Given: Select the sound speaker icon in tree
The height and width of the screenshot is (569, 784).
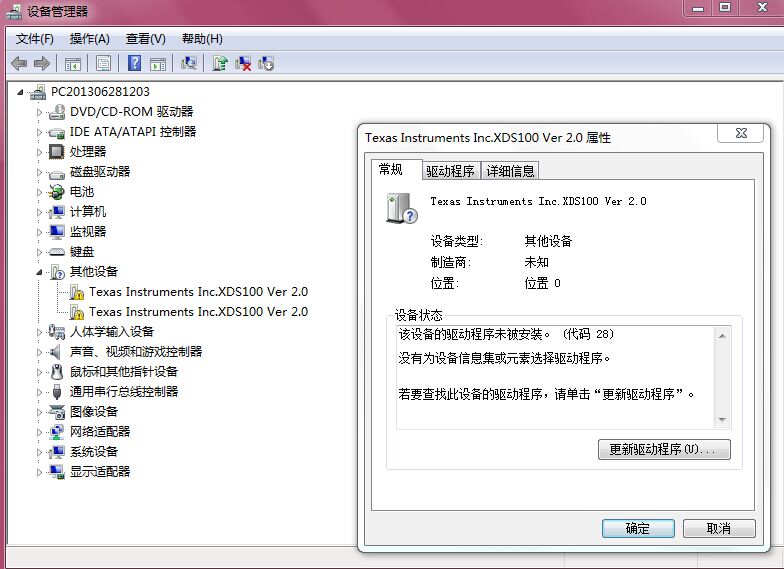Looking at the screenshot, I should click(x=56, y=352).
